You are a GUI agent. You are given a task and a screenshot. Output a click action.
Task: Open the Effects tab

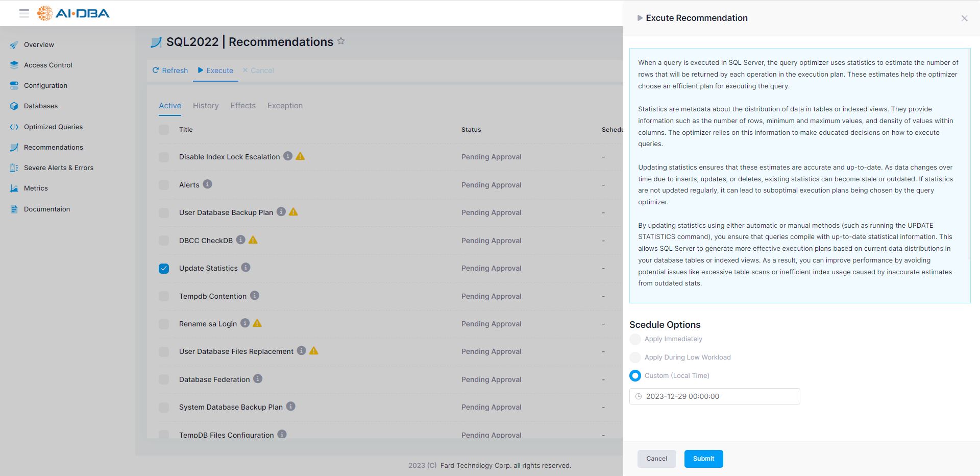point(243,106)
